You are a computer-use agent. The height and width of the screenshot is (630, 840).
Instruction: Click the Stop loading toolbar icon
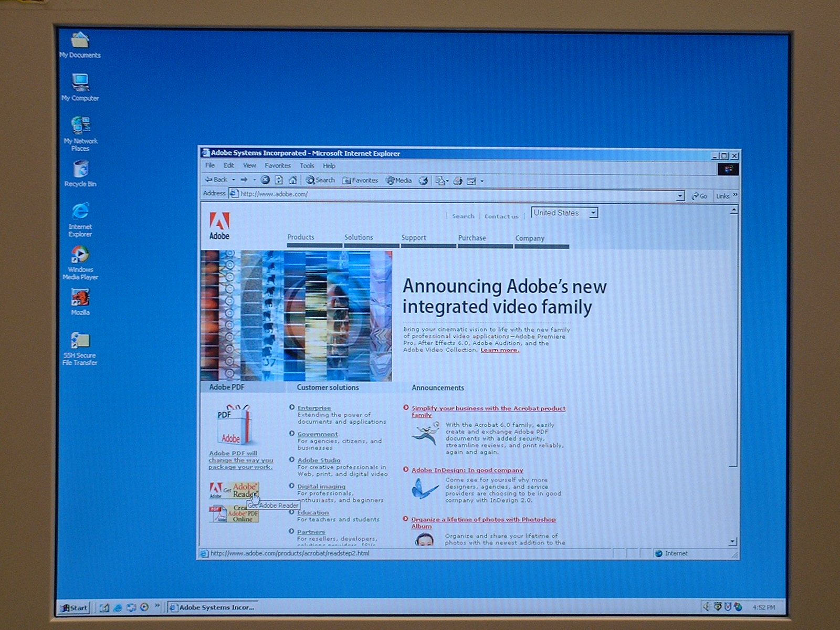point(265,180)
